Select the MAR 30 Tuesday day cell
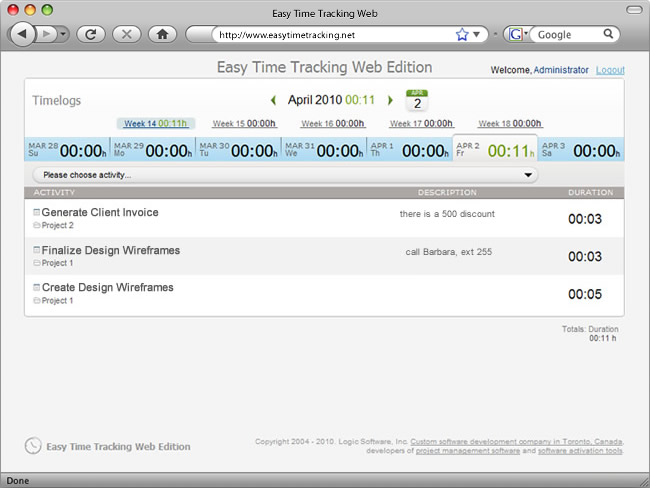This screenshot has height=488, width=650. coord(238,150)
